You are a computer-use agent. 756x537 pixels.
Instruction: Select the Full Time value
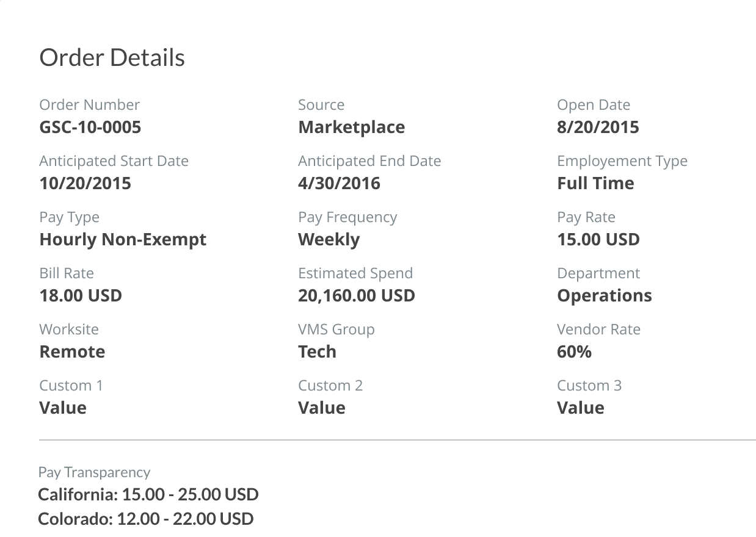coord(595,183)
